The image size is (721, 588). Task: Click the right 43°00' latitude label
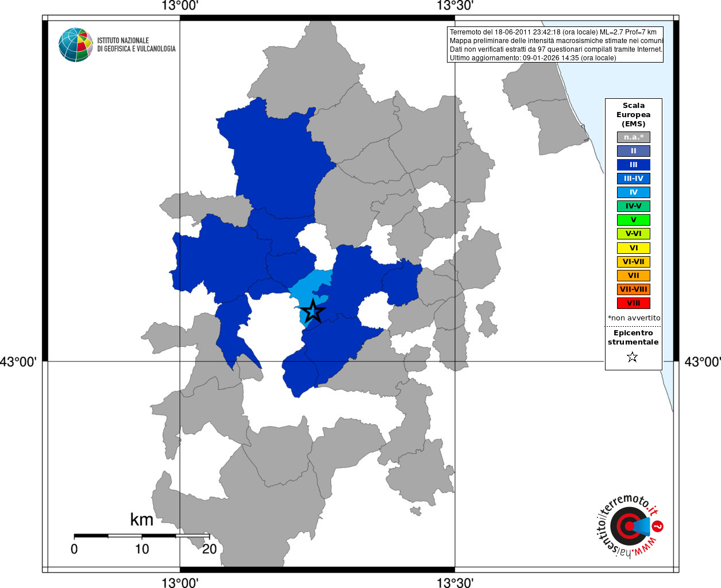coord(703,362)
